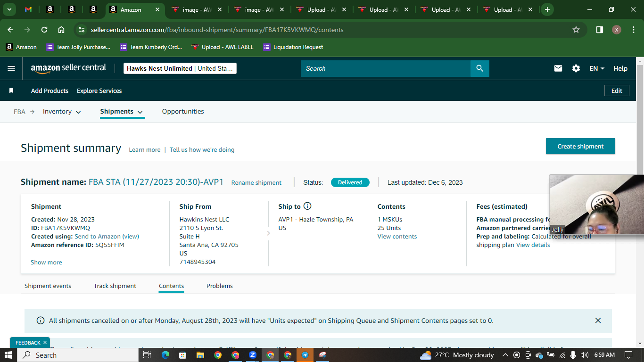
Task: Click the FBA breadcrumb link
Action: tap(19, 112)
